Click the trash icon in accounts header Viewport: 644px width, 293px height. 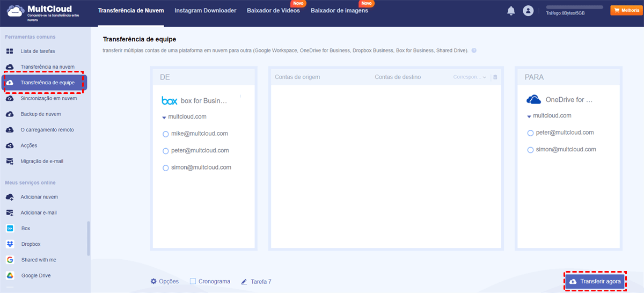495,77
